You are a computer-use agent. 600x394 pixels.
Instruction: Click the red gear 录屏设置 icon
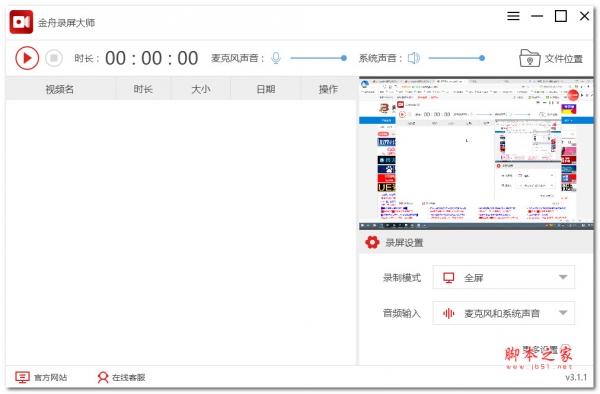click(372, 243)
